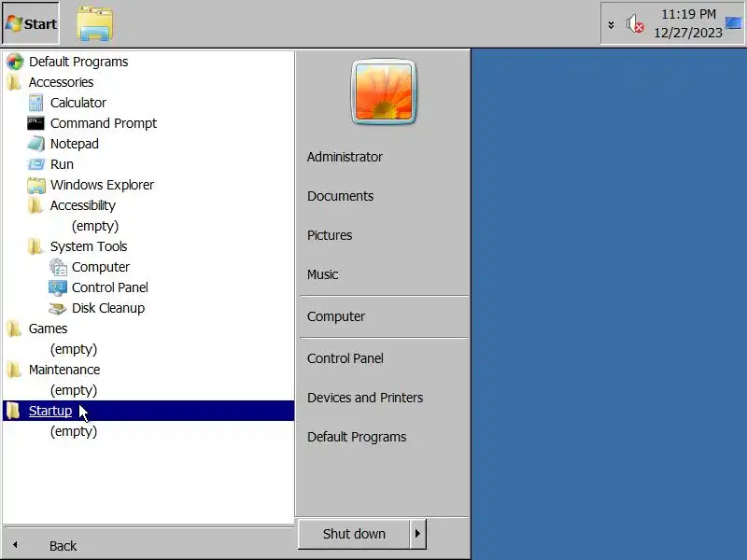Click the Accessibility folder icon
This screenshot has width=747, height=560.
pyautogui.click(x=35, y=205)
